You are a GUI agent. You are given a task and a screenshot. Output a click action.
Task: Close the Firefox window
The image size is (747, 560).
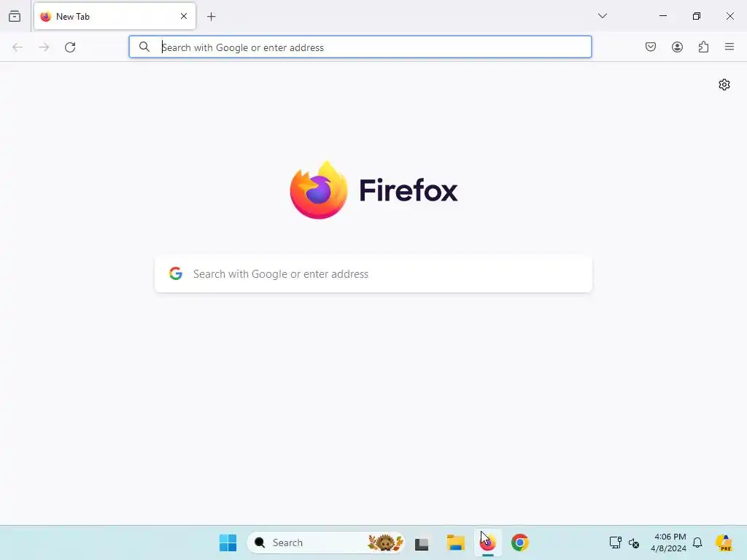pyautogui.click(x=729, y=16)
